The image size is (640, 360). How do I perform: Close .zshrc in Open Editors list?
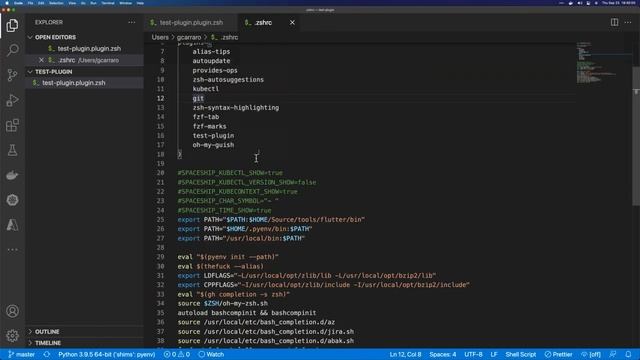(41, 60)
